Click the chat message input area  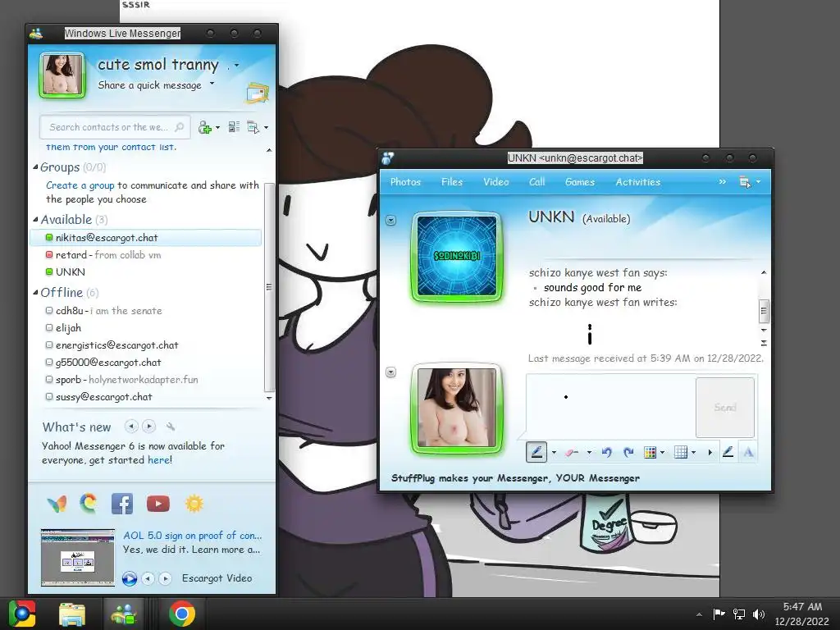point(610,406)
